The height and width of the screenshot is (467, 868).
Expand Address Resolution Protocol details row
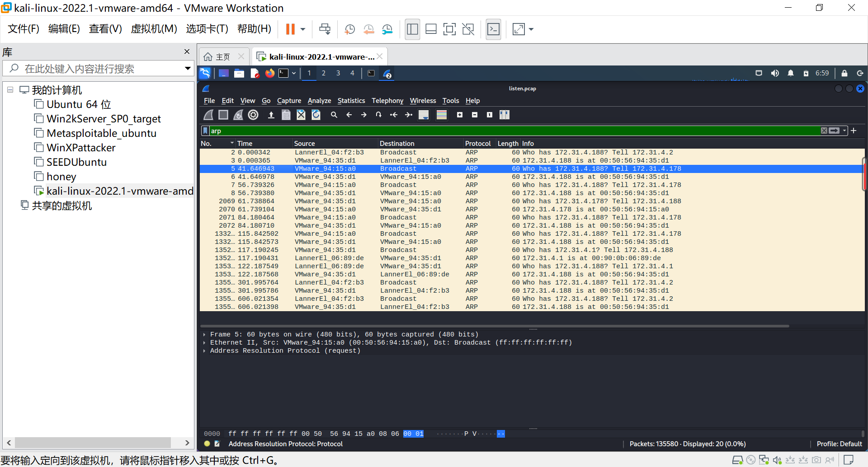(204, 351)
